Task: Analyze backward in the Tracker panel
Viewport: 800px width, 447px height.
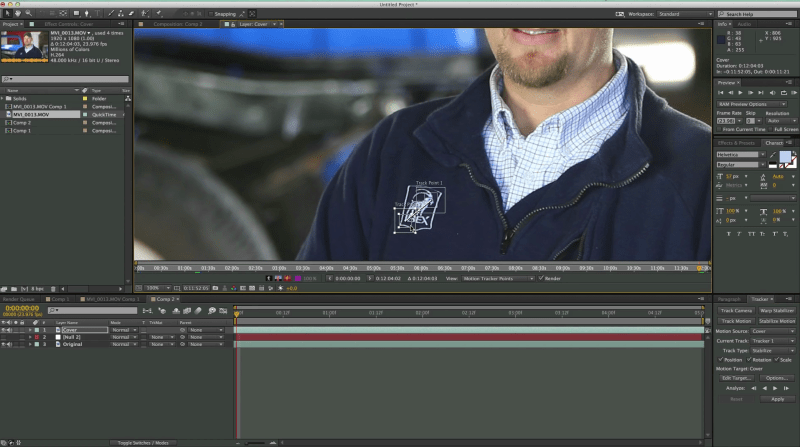Action: [x=764, y=388]
